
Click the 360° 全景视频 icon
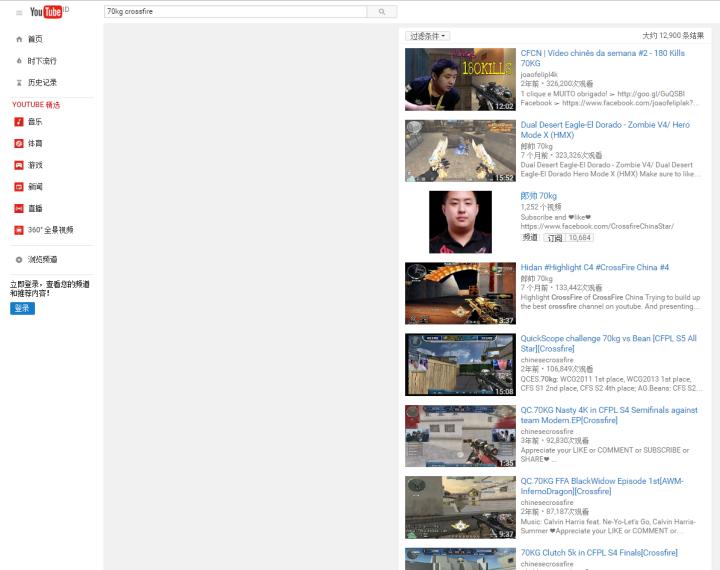click(x=19, y=230)
